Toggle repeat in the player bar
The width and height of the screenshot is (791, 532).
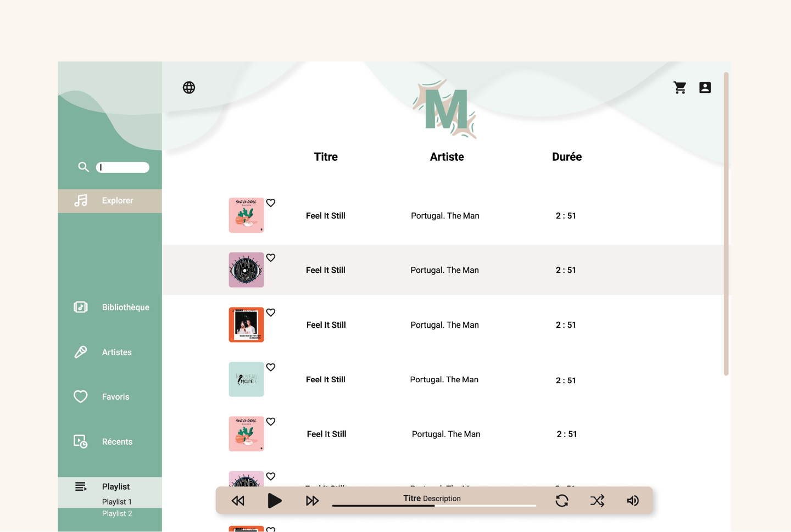[561, 501]
